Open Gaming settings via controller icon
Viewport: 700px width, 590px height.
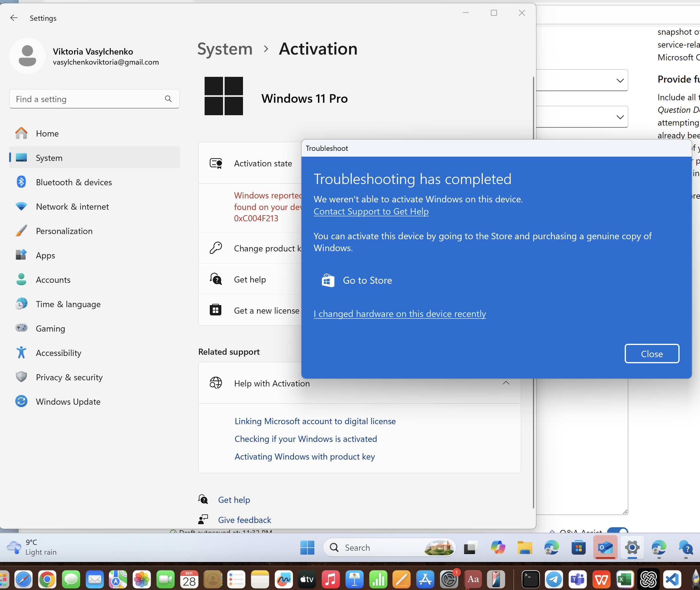click(21, 328)
